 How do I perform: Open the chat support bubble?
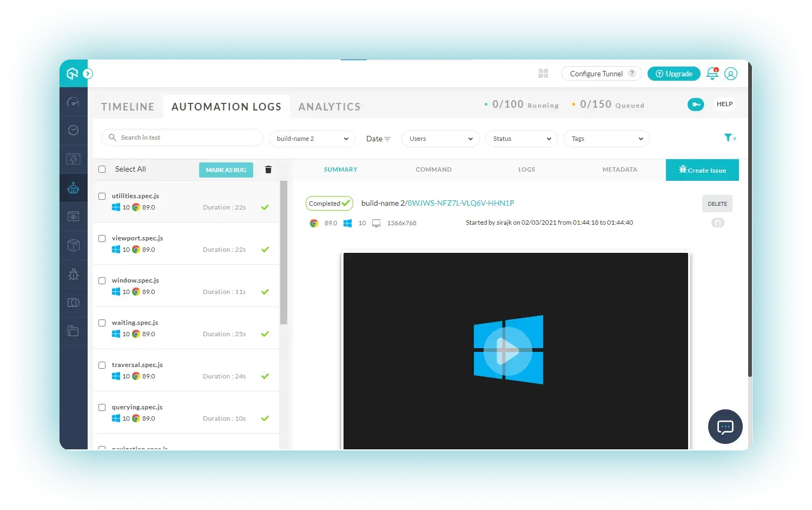tap(725, 427)
